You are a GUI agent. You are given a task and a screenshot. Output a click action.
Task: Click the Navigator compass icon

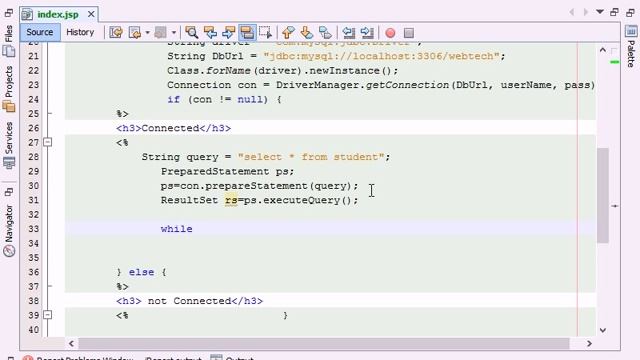coord(9,251)
